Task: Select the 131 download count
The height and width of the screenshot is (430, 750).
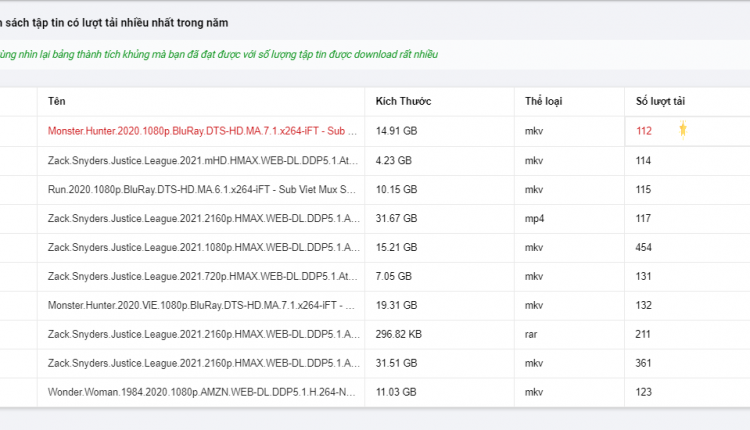Action: click(643, 276)
